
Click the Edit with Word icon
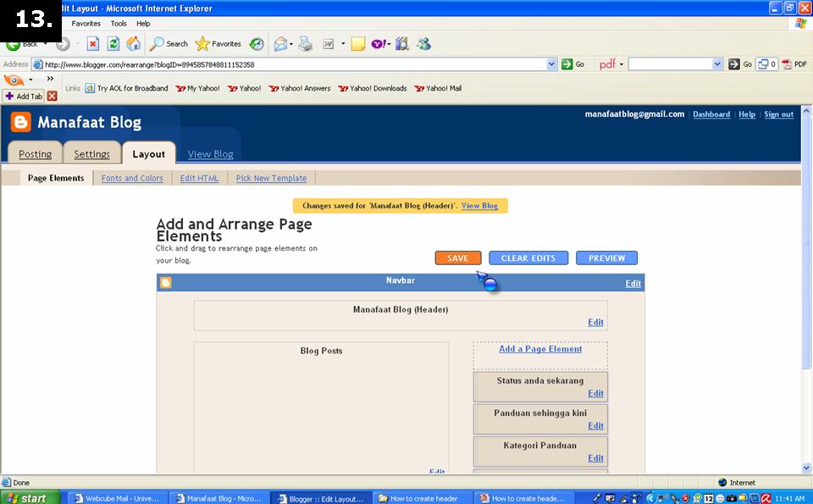coord(329,44)
